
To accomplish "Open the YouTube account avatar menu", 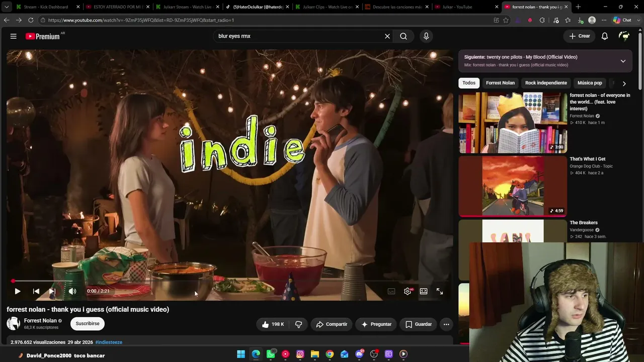I will pyautogui.click(x=624, y=36).
